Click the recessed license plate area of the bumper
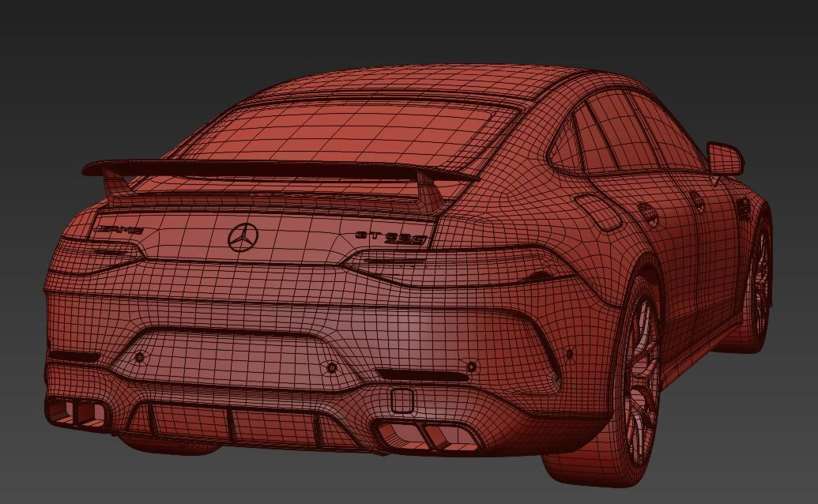 pos(235,358)
